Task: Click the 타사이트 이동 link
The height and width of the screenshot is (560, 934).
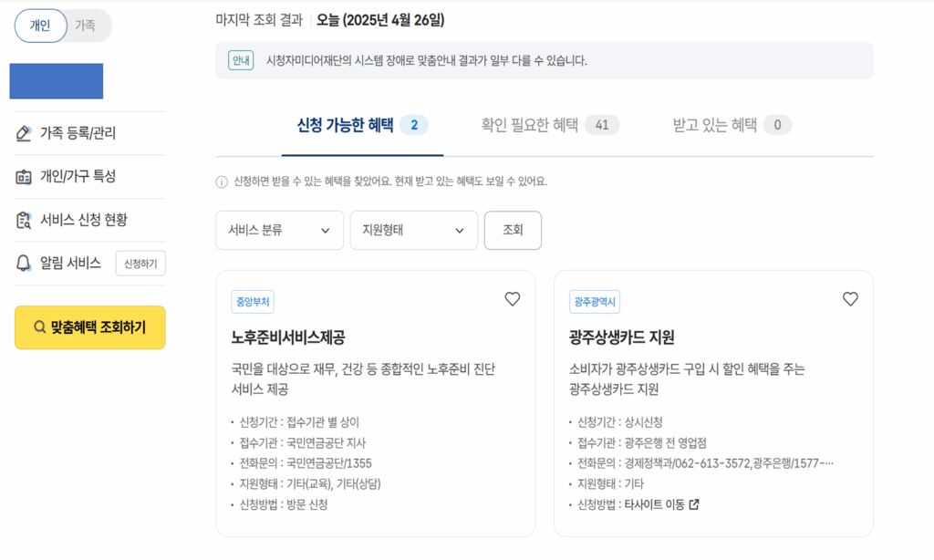Action: click(655, 504)
